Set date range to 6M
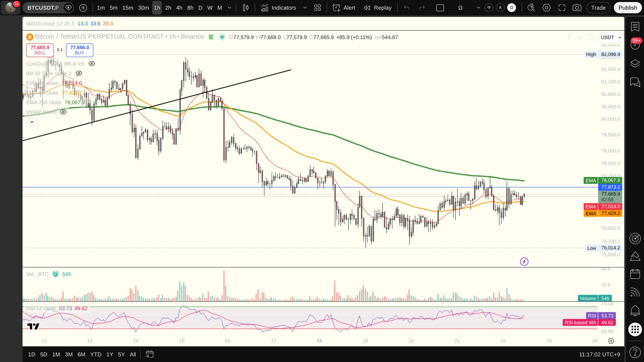Image resolution: width=644 pixels, height=362 pixels. tap(81, 354)
